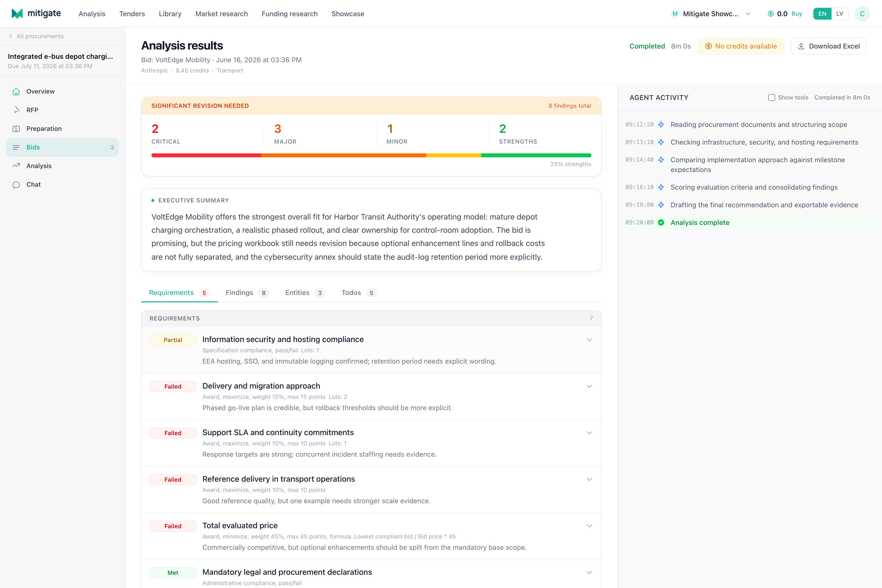Click the 2 CRITICAL findings count

pyautogui.click(x=166, y=134)
